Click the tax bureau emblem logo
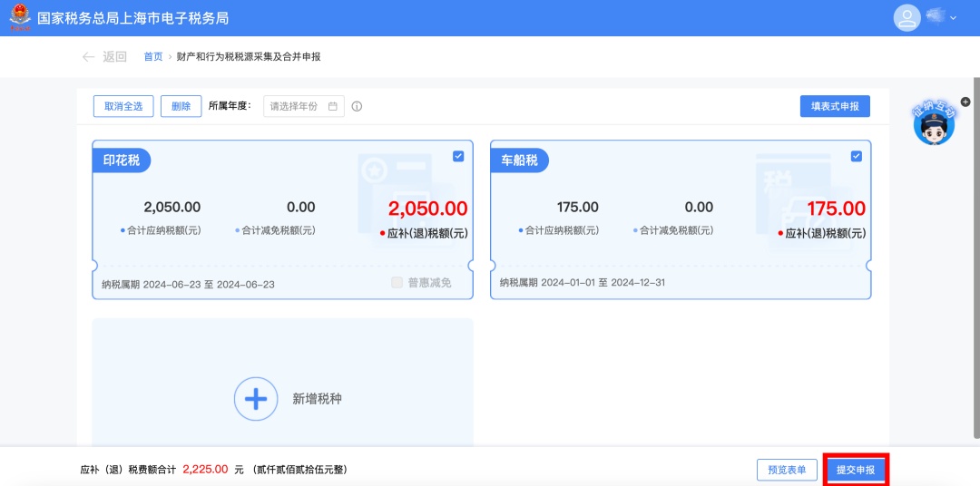Screen dimensions: 980x486 pos(19,18)
